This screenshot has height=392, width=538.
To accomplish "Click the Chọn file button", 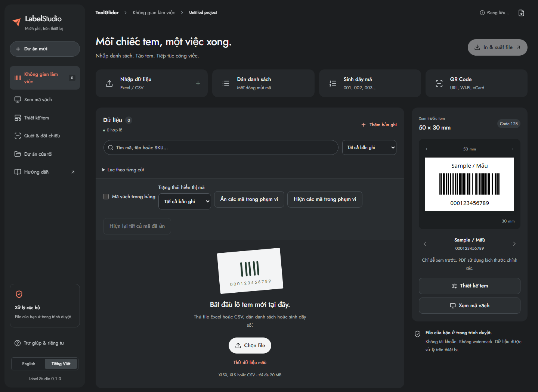I will point(250,346).
